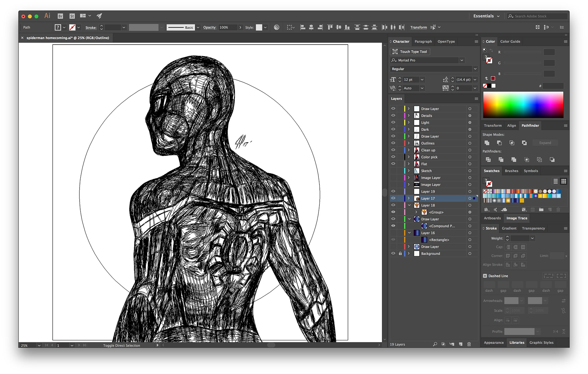Click the create new layer icon
The height and width of the screenshot is (374, 588).
pos(461,344)
